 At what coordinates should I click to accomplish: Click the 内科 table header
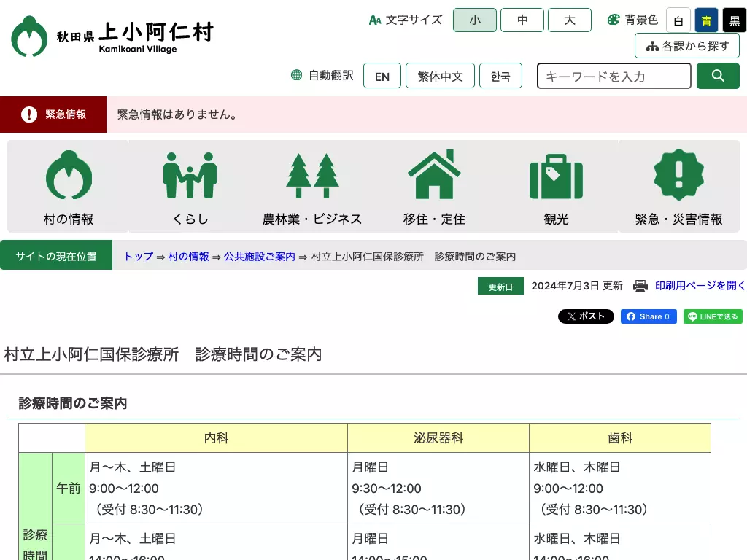point(216,438)
